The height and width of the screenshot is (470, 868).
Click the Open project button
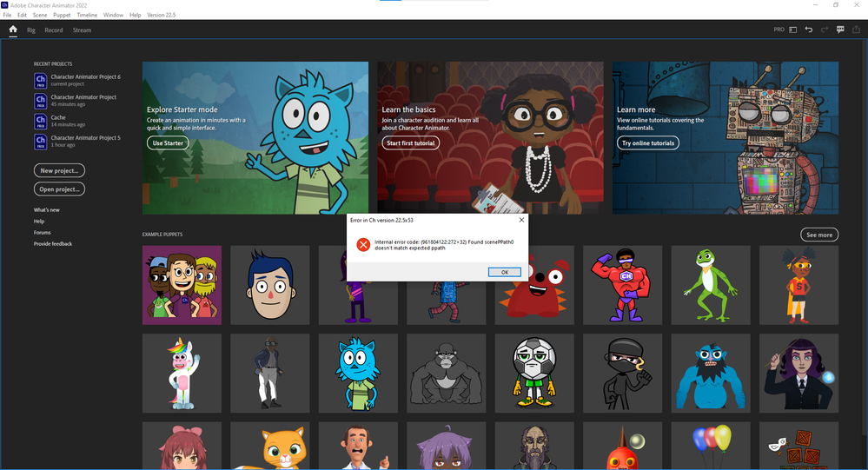(59, 189)
